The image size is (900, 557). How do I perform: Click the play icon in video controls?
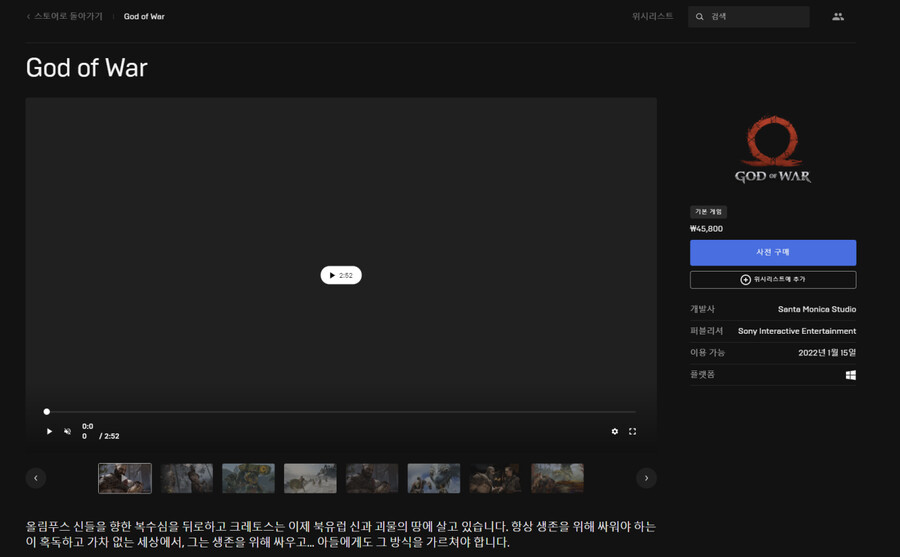pos(49,431)
